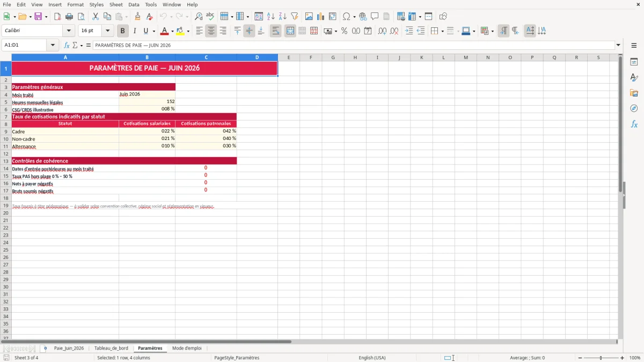Open the font size dropdown
This screenshot has height=362, width=644.
click(107, 31)
